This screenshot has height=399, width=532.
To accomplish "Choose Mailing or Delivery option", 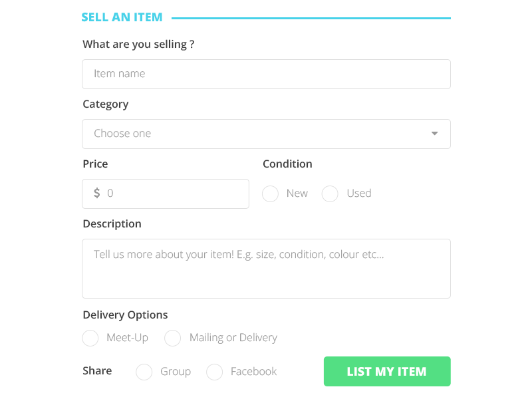I will coord(173,338).
